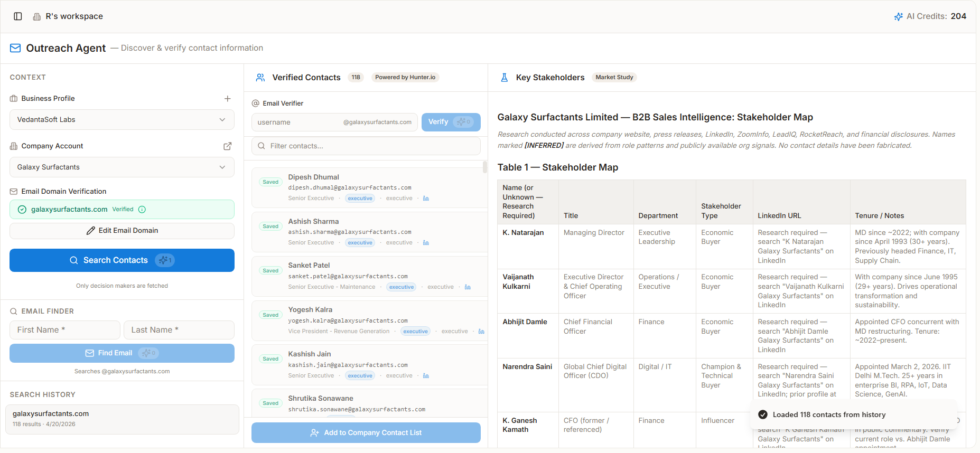Click the info icon next to Verified
Screen dimensions: 980x453
[x=142, y=210]
